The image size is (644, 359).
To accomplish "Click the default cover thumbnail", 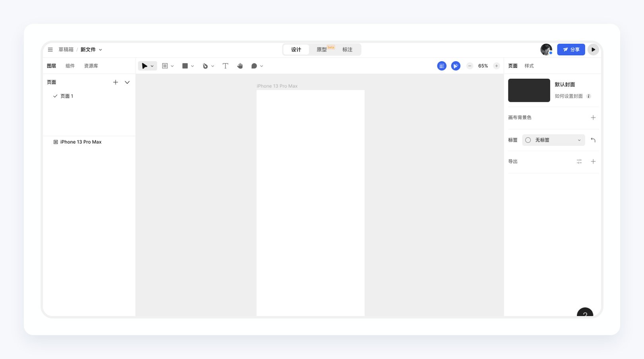I will coord(529,90).
